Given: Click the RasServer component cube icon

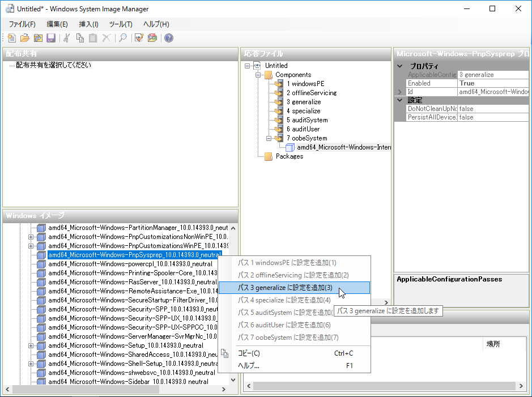Looking at the screenshot, I should [x=41, y=282].
